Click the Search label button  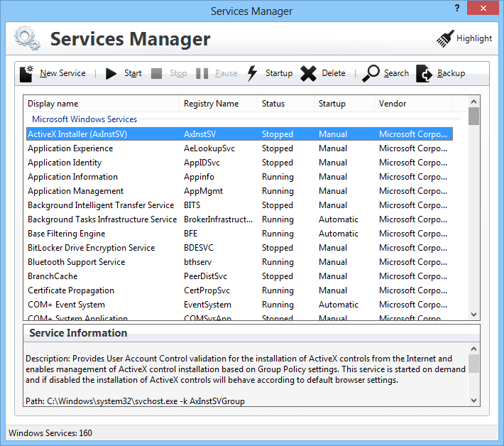point(396,73)
